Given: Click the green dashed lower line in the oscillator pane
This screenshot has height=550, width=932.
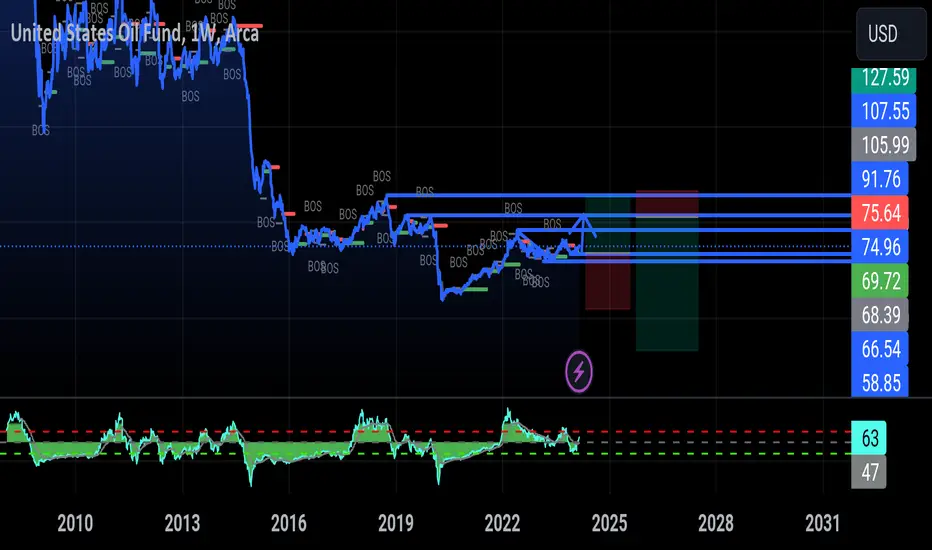Looking at the screenshot, I should (x=428, y=454).
